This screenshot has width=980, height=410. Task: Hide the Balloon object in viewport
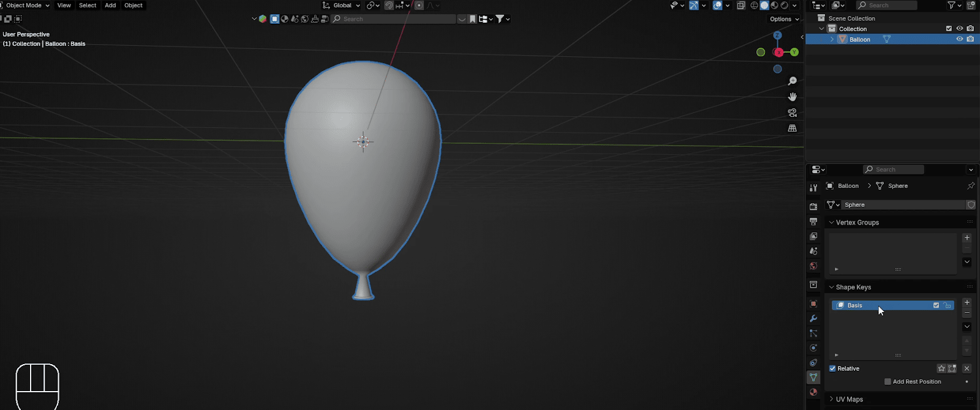(x=959, y=39)
